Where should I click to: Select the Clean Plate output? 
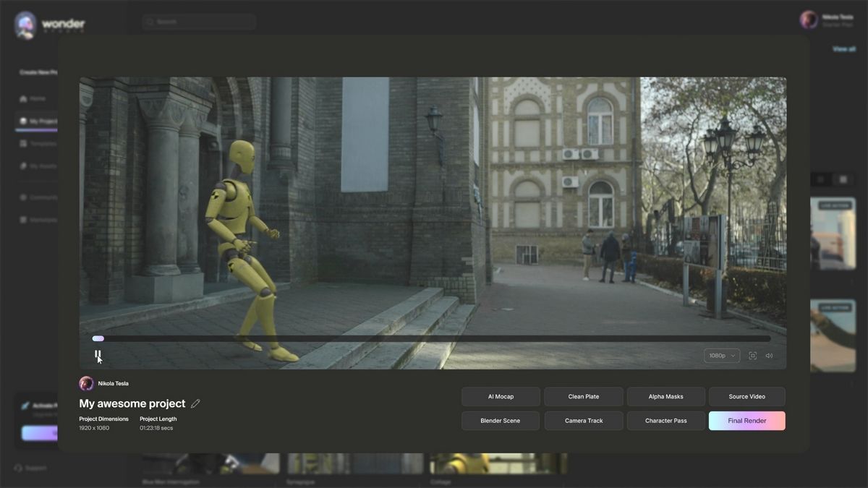click(x=583, y=397)
